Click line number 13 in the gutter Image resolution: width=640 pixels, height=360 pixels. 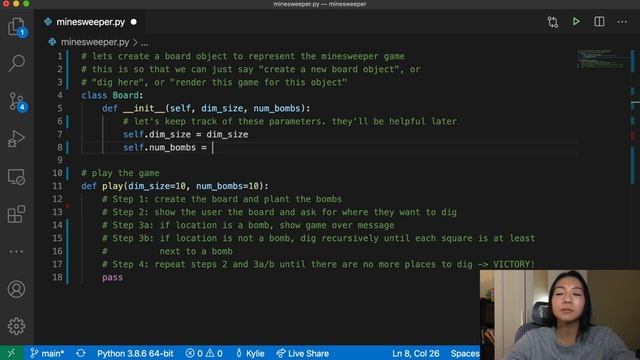tap(58, 212)
